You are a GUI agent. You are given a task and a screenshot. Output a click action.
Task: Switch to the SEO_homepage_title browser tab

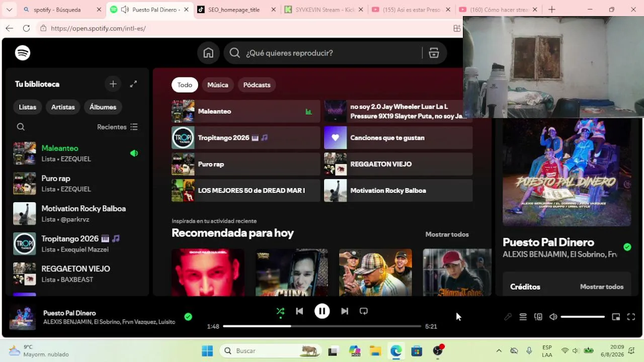click(x=237, y=10)
